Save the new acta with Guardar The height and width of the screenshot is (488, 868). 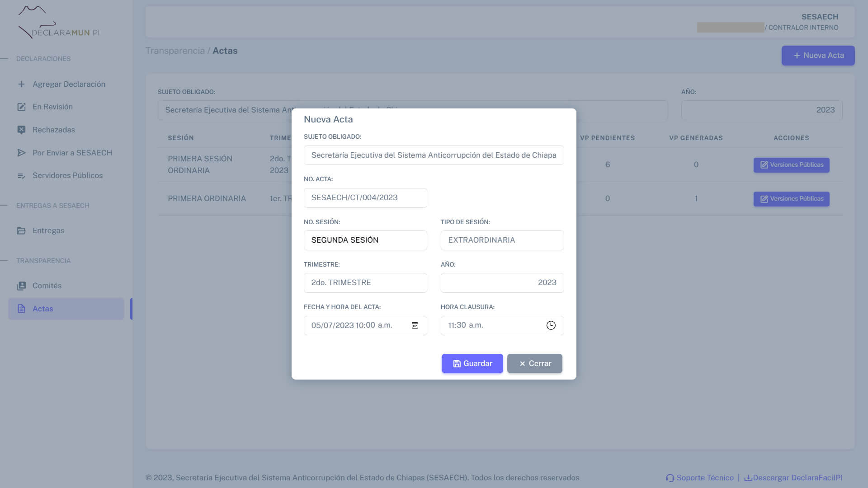coord(472,364)
